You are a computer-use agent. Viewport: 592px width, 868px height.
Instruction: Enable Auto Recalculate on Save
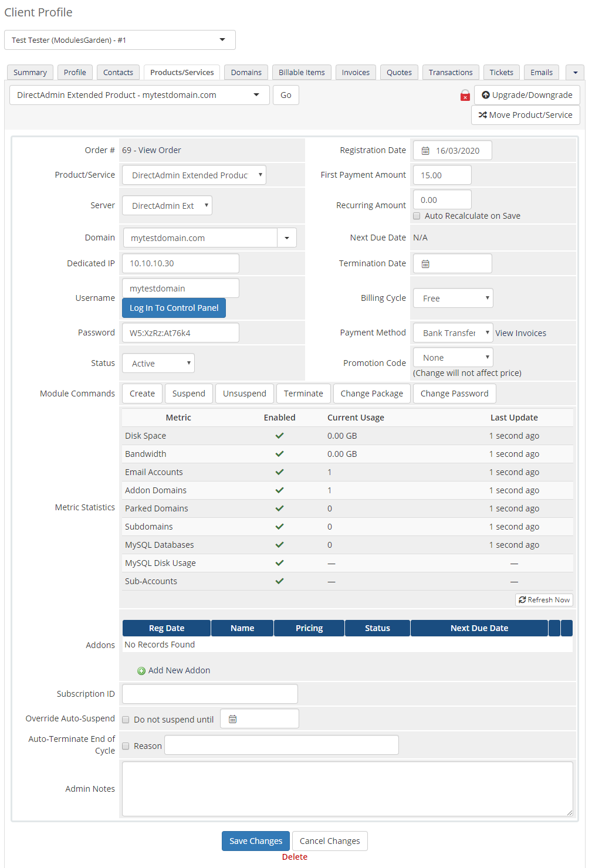tap(417, 216)
